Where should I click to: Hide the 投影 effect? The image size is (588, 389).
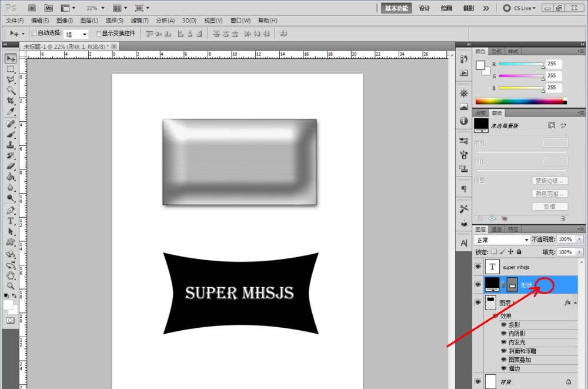click(504, 325)
